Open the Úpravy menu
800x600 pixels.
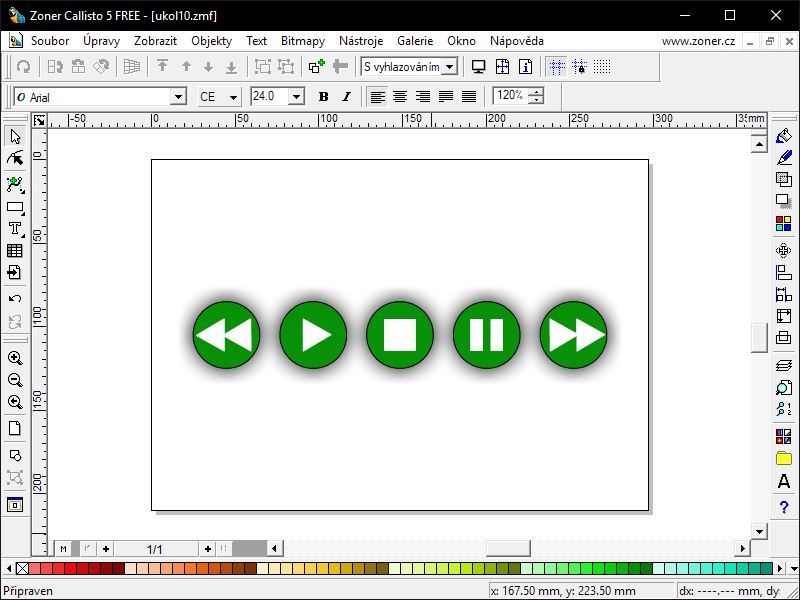tap(102, 41)
